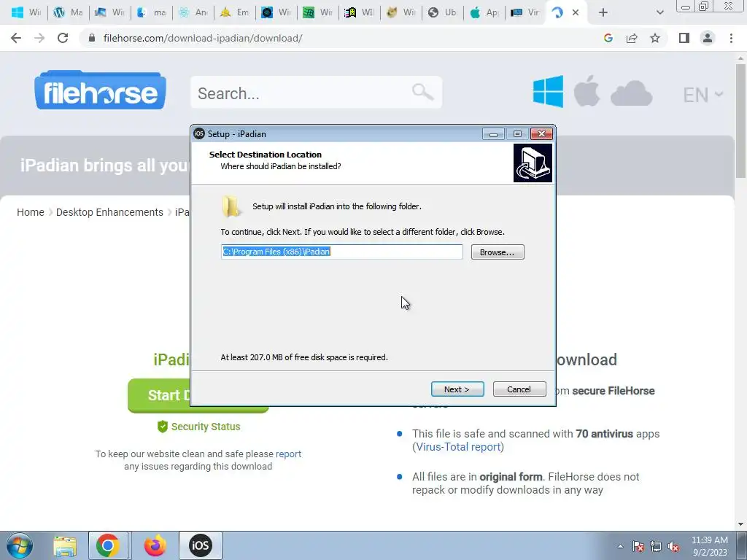Open Desktop Enhancements breadcrumb
Image resolution: width=747 pixels, height=560 pixels.
[x=109, y=212]
